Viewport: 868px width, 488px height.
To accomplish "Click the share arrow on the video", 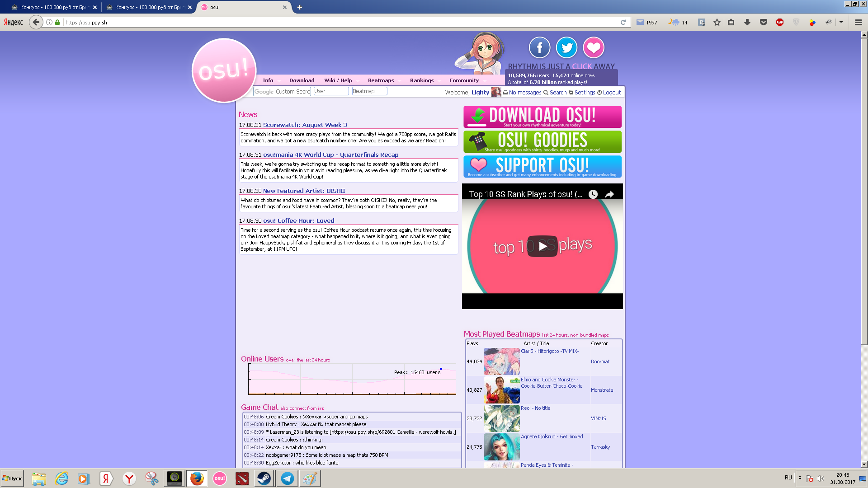I will pyautogui.click(x=609, y=194).
